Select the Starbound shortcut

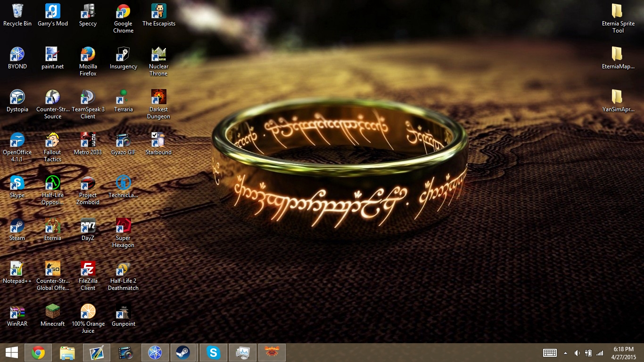pos(159,144)
